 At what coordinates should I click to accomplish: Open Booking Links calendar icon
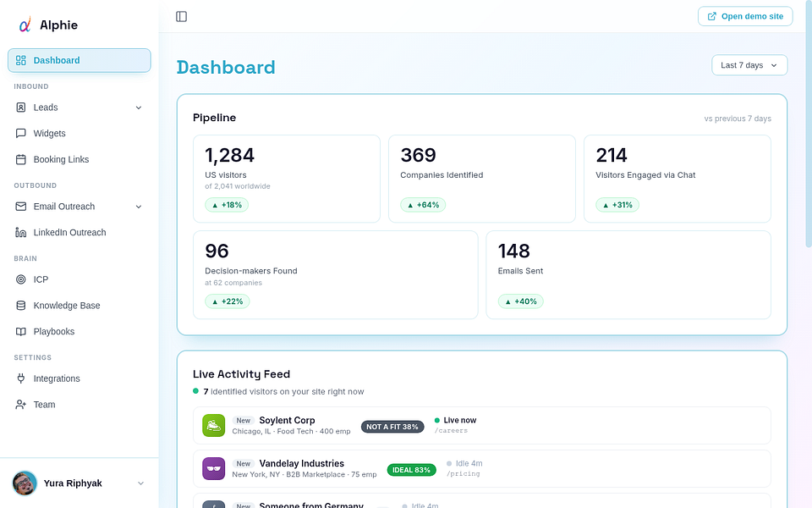[20, 159]
